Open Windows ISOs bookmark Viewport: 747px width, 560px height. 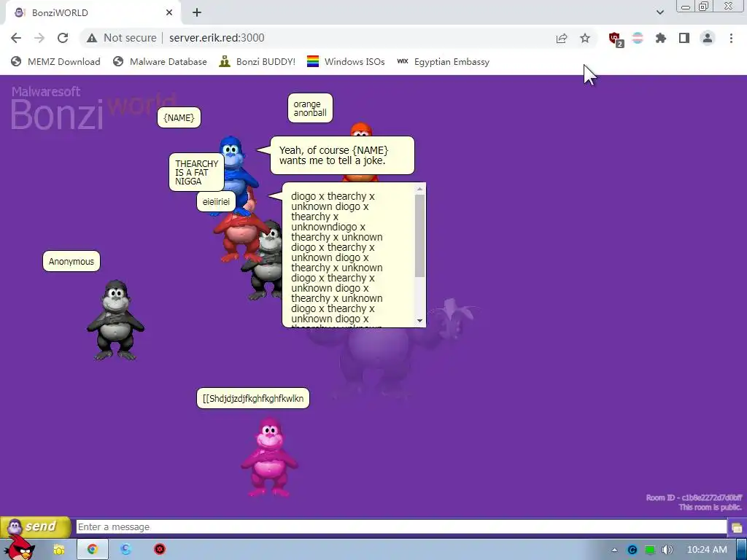pyautogui.click(x=346, y=62)
